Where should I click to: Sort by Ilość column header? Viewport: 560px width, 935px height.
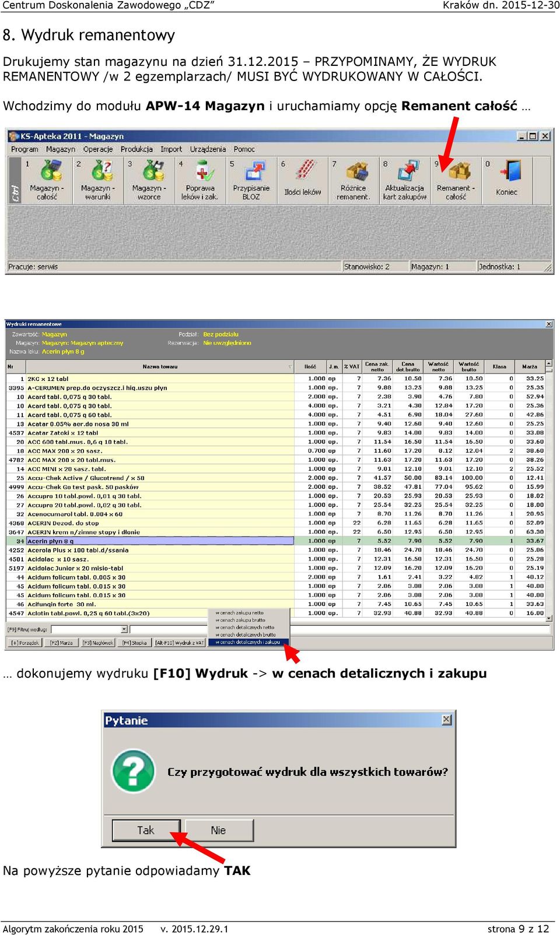(x=310, y=367)
